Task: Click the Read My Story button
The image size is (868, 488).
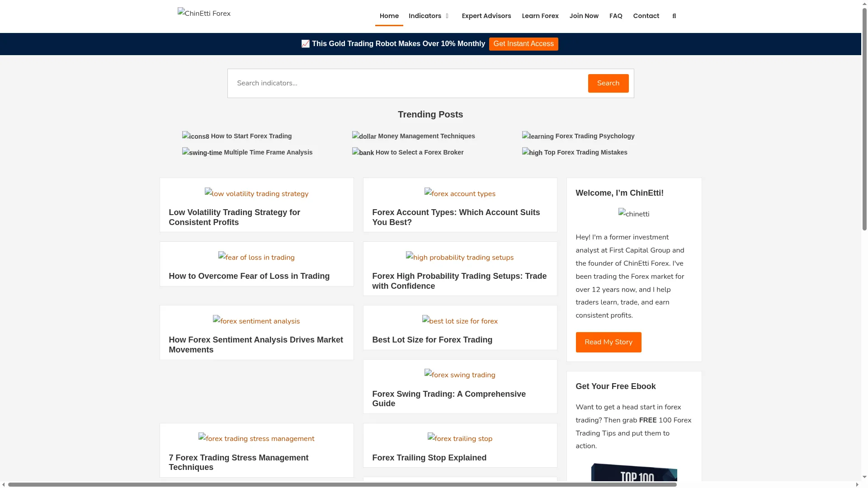Action: click(x=609, y=342)
